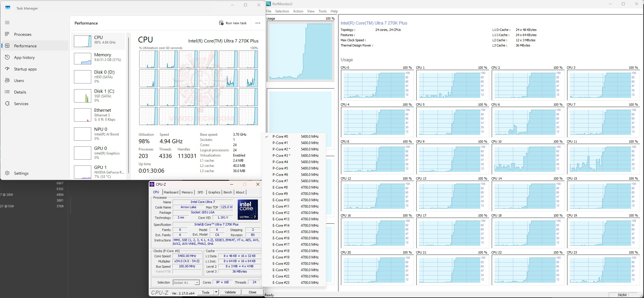The height and width of the screenshot is (298, 644).
Task: Select the GPU 0 Intel Graphics thumbnail
Action: 83,153
